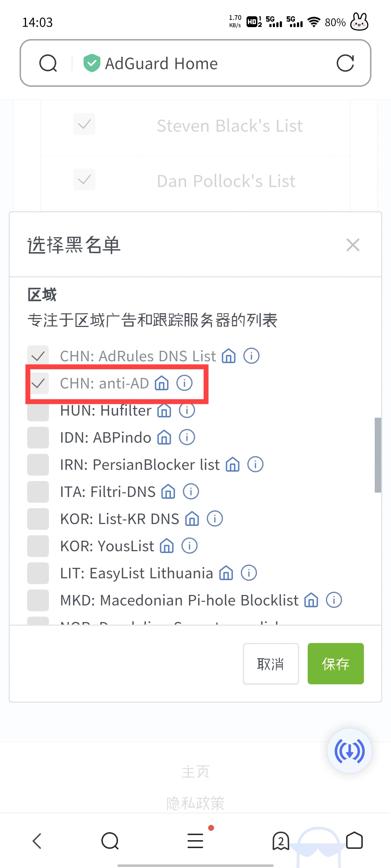Uncheck the CHN: anti-AD blocklist
Image resolution: width=391 pixels, height=868 pixels.
pyautogui.click(x=38, y=383)
